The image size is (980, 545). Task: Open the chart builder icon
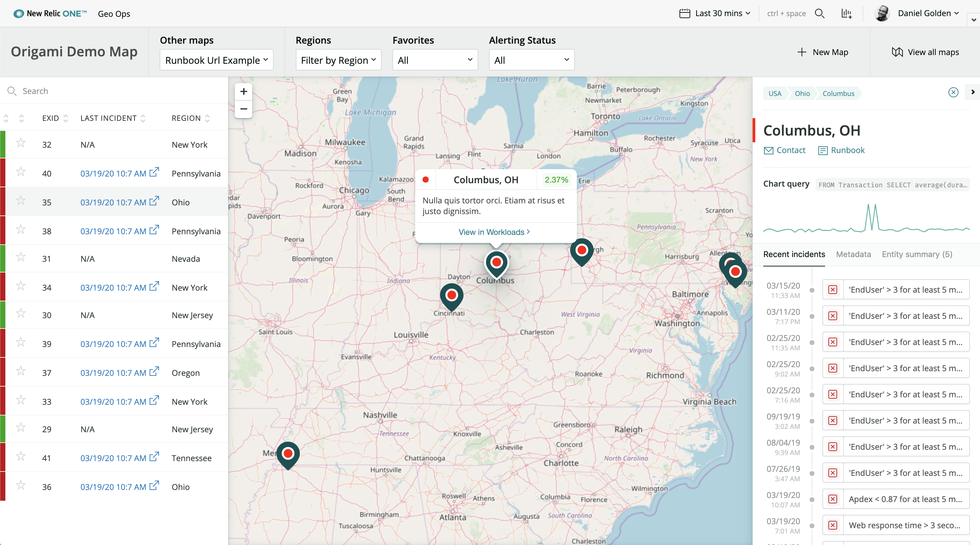click(x=846, y=14)
